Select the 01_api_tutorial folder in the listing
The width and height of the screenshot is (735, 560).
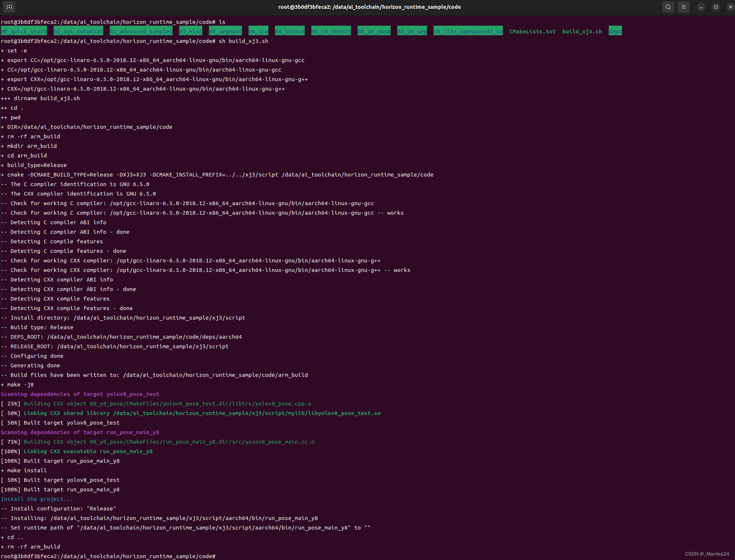coord(78,31)
